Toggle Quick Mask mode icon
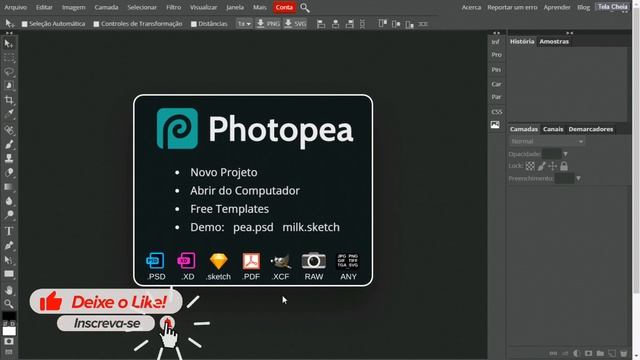 click(9, 341)
